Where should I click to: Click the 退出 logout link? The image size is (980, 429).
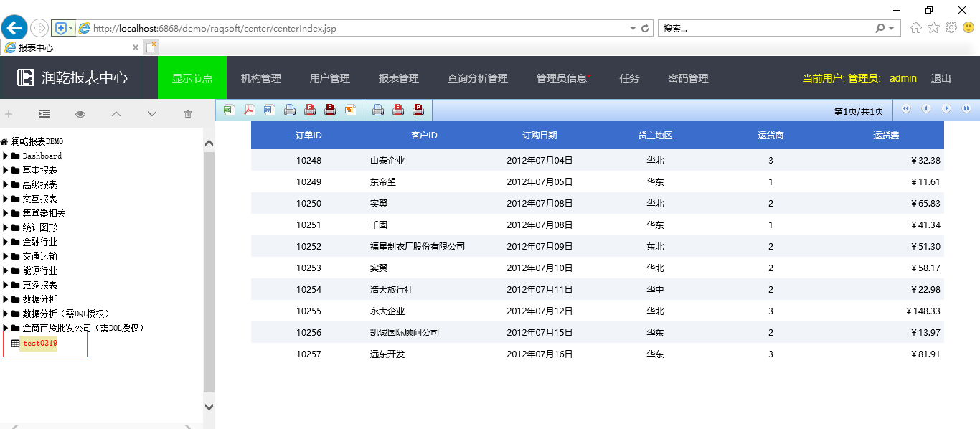[x=941, y=78]
